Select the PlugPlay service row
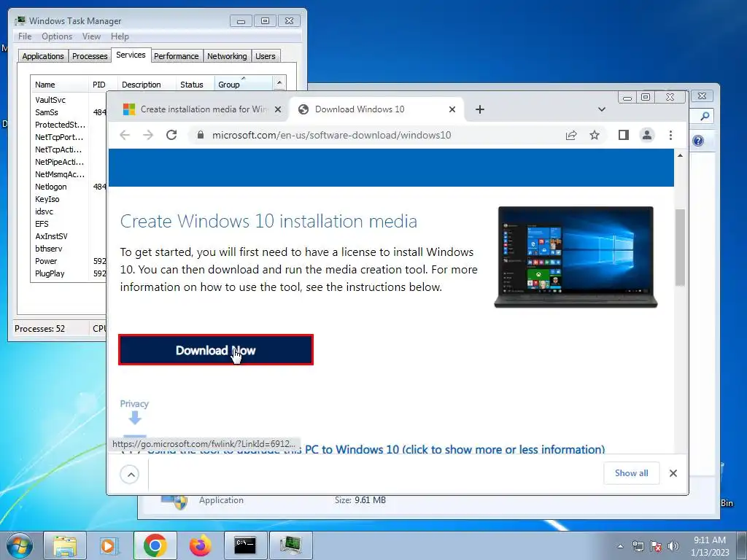747x560 pixels. click(x=50, y=273)
